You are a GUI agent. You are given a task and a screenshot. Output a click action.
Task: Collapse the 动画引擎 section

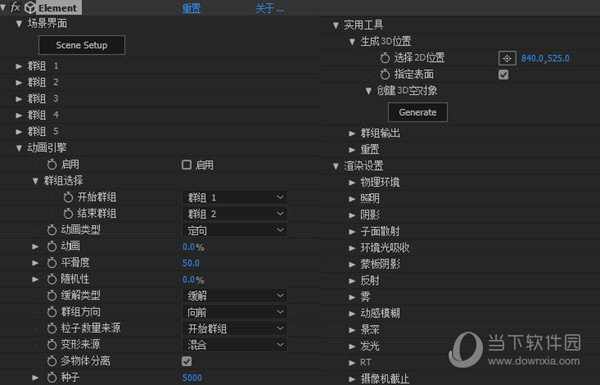pos(19,148)
